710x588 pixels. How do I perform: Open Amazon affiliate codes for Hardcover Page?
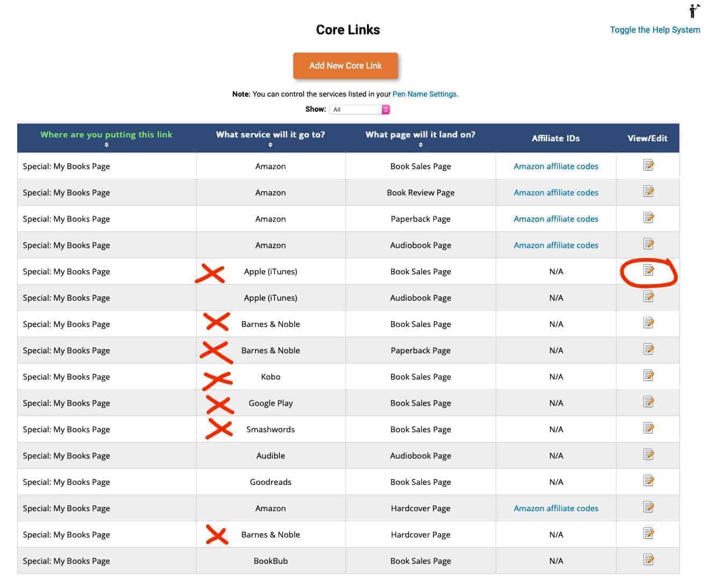pos(556,509)
